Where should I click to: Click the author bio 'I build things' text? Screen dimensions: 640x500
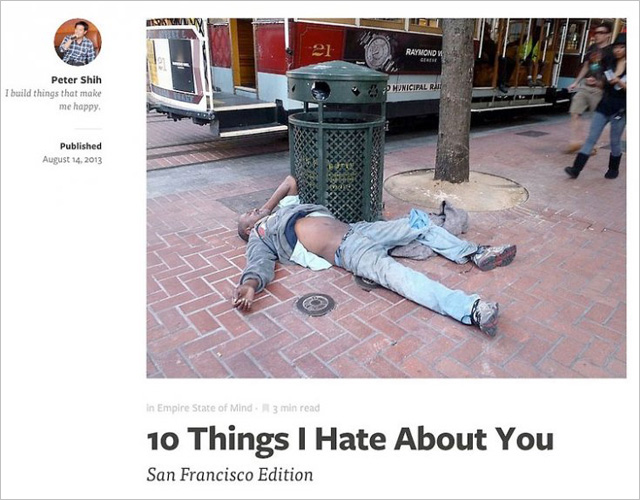click(x=53, y=100)
